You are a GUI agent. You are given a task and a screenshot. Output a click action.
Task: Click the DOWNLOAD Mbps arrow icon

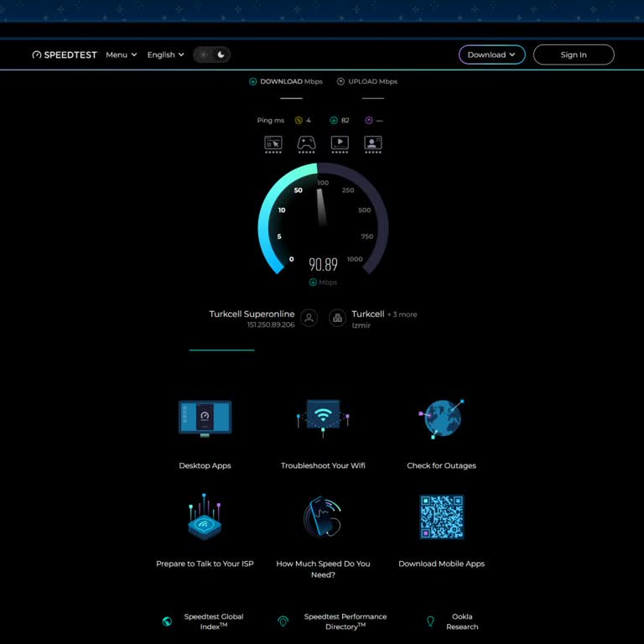pyautogui.click(x=253, y=81)
